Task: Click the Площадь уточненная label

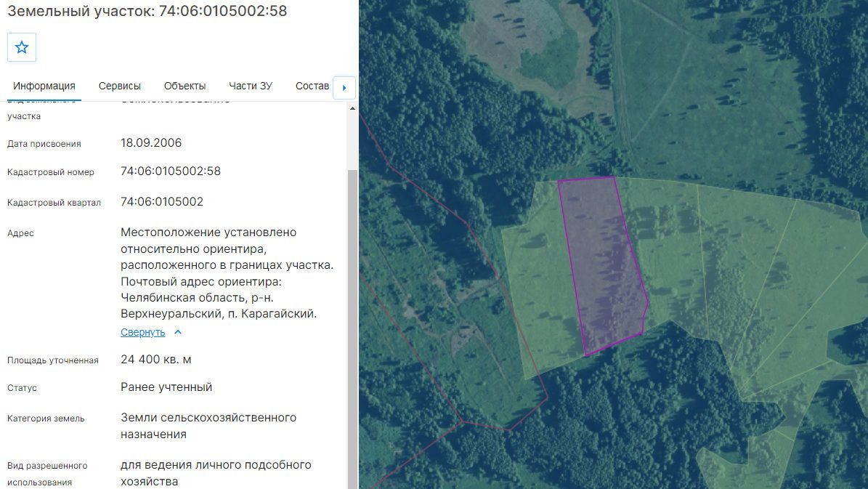Action: (x=53, y=360)
